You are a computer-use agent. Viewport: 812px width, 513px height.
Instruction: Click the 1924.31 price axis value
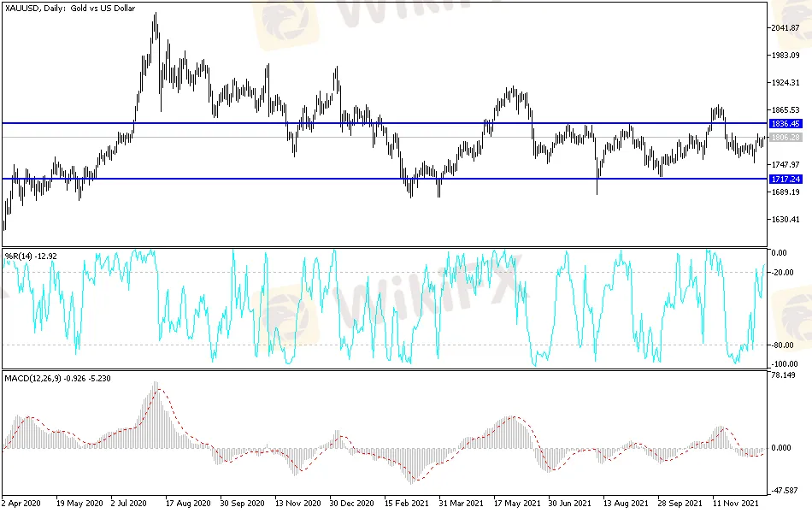(786, 82)
